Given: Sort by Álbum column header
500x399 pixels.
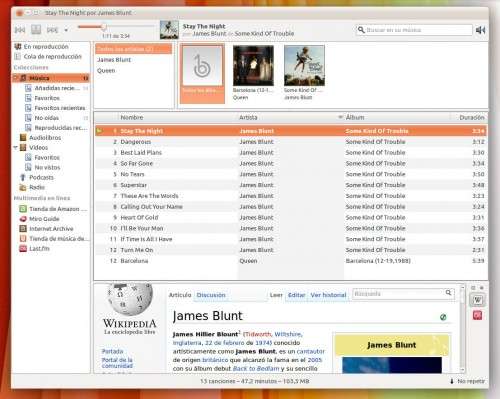Looking at the screenshot, I should pos(355,117).
